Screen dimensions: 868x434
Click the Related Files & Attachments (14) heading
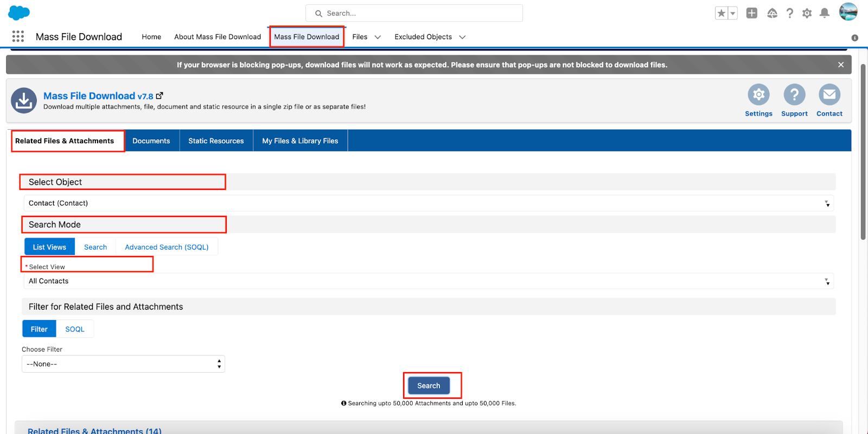(94, 431)
